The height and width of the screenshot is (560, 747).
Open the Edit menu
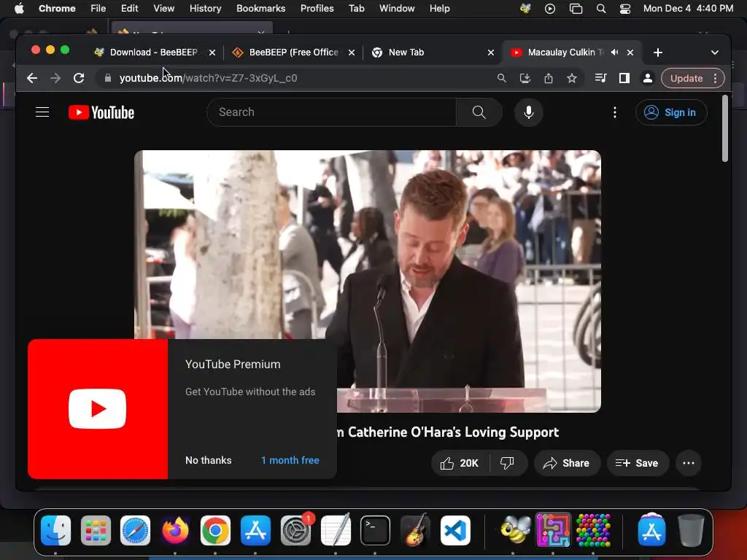(129, 9)
